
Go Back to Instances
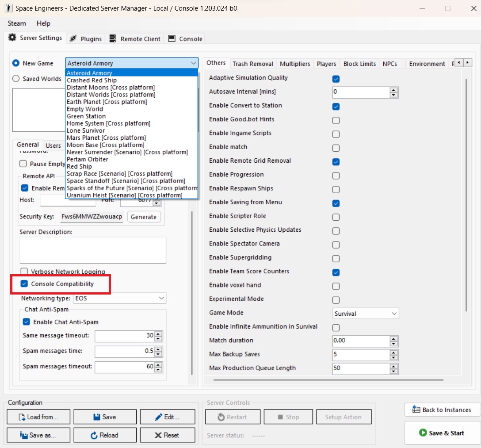click(442, 410)
